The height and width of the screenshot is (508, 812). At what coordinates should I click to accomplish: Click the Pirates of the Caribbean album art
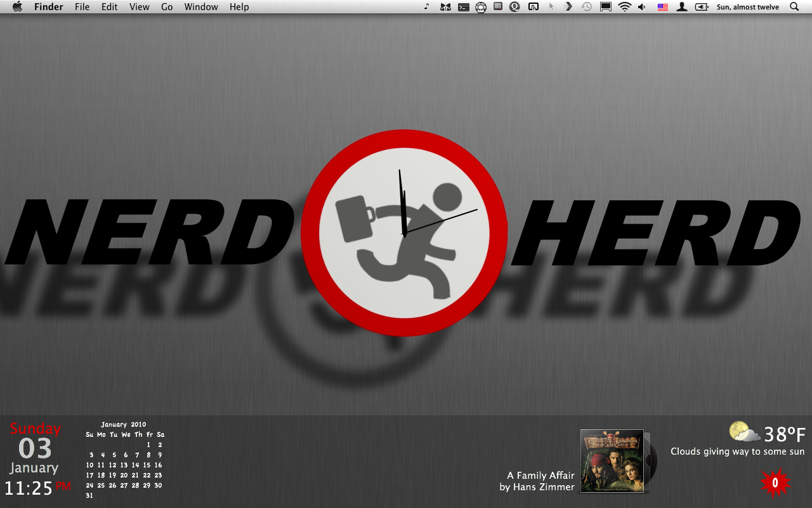612,461
